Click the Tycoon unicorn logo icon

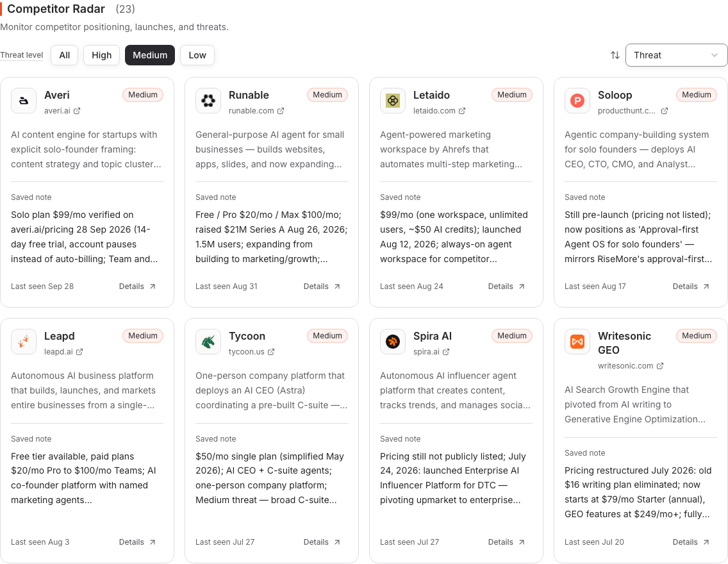tap(208, 342)
